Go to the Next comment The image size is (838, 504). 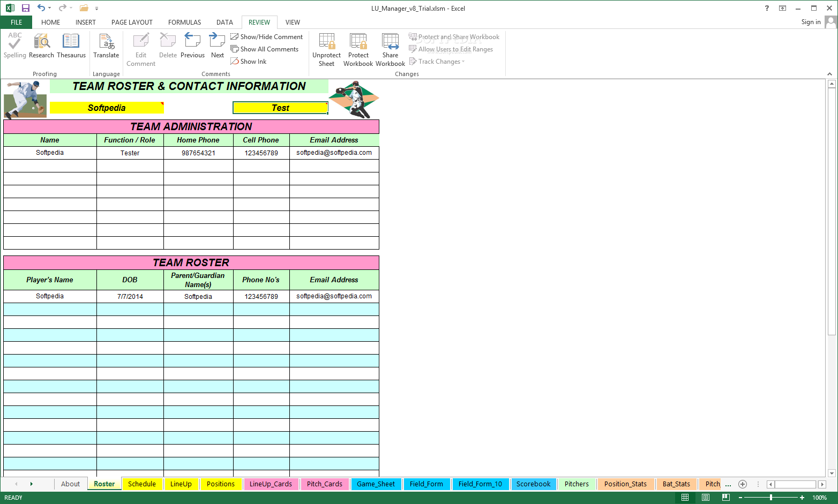coord(218,46)
